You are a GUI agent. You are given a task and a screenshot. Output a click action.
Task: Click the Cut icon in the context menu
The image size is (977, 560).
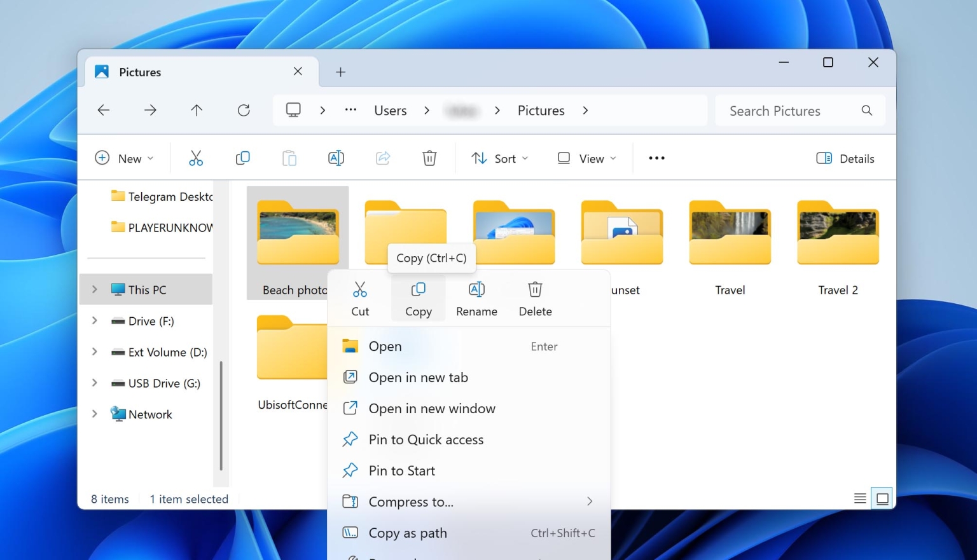(x=360, y=297)
